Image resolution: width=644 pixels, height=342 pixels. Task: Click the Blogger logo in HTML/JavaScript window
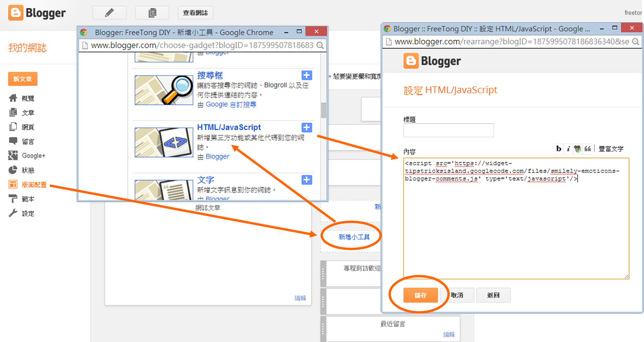tap(432, 61)
